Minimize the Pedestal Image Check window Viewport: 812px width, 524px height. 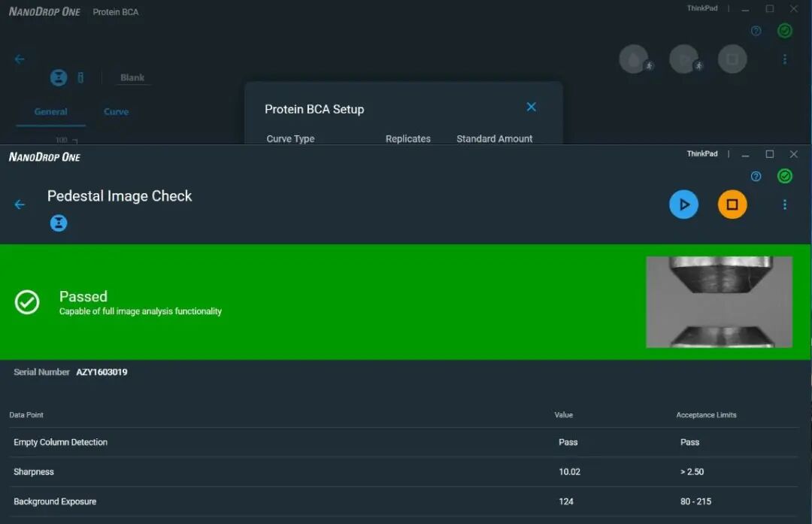745,154
